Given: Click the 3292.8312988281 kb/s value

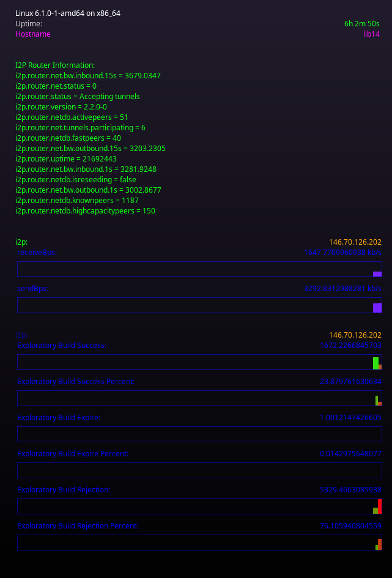Looking at the screenshot, I should [x=342, y=289].
